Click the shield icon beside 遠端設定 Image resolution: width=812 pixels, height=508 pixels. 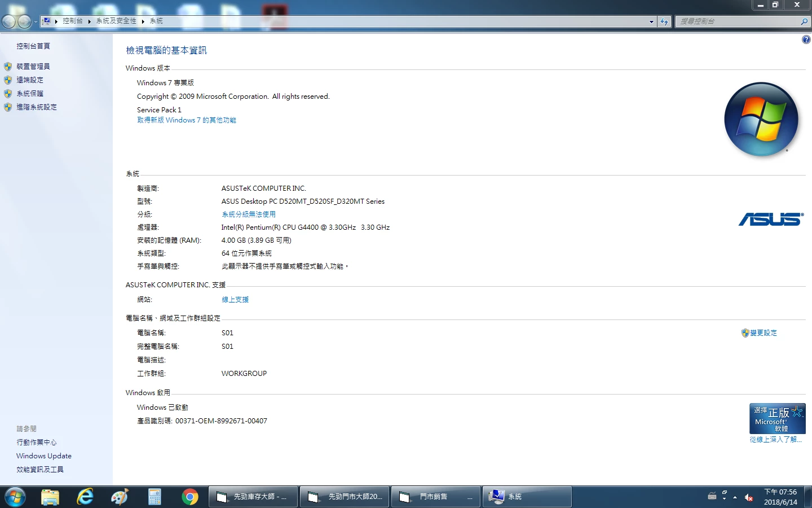[8, 80]
